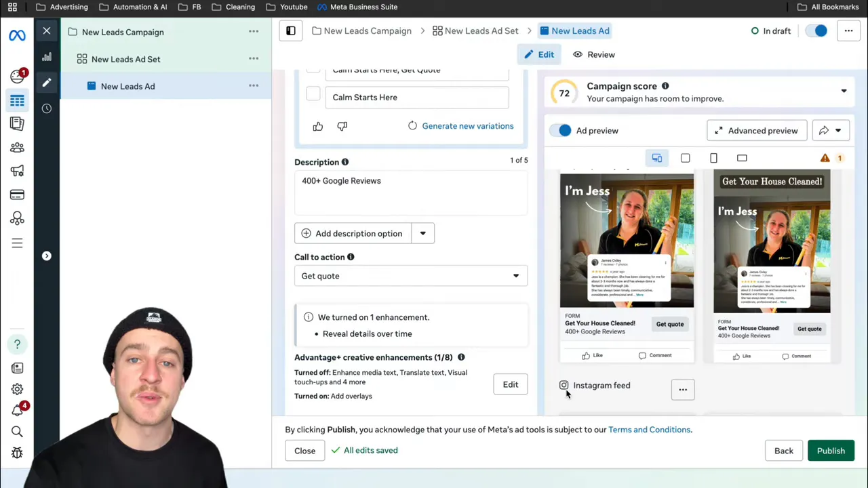Image resolution: width=868 pixels, height=488 pixels.
Task: Open the Meta logo home icon
Action: [x=17, y=35]
